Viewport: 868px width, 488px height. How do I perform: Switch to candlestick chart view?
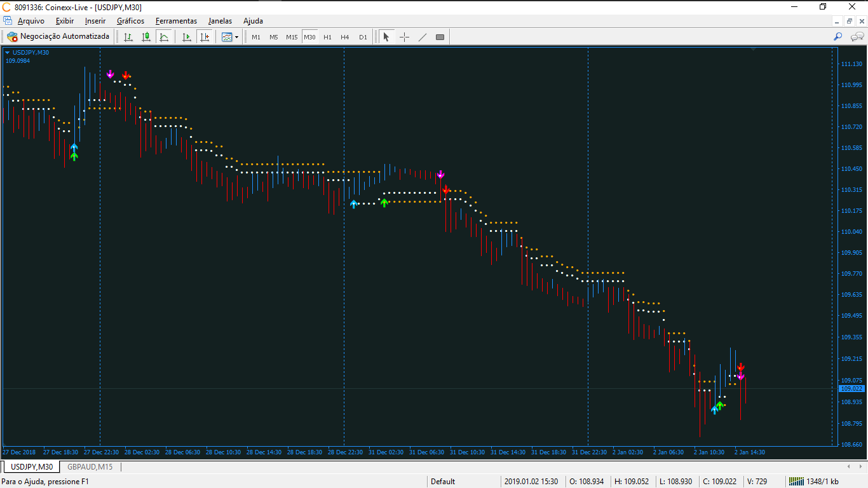146,37
